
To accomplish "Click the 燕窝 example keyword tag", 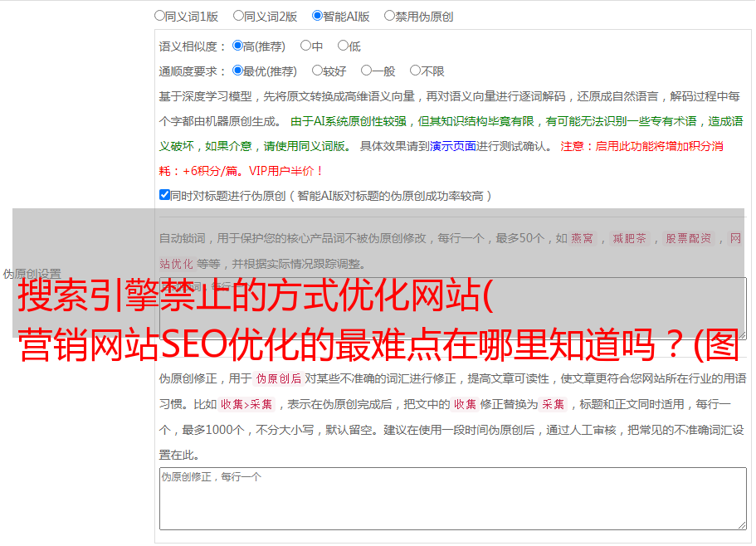I will pyautogui.click(x=582, y=238).
